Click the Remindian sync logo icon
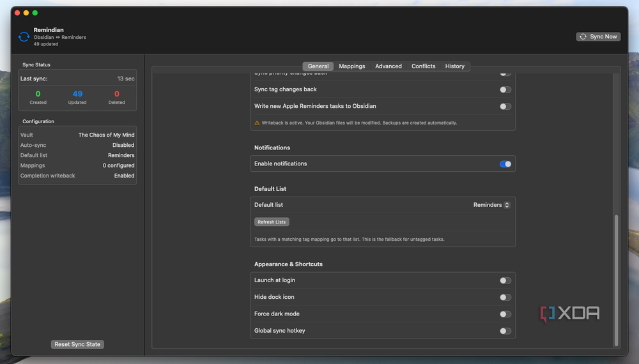This screenshot has width=639, height=364. click(24, 36)
